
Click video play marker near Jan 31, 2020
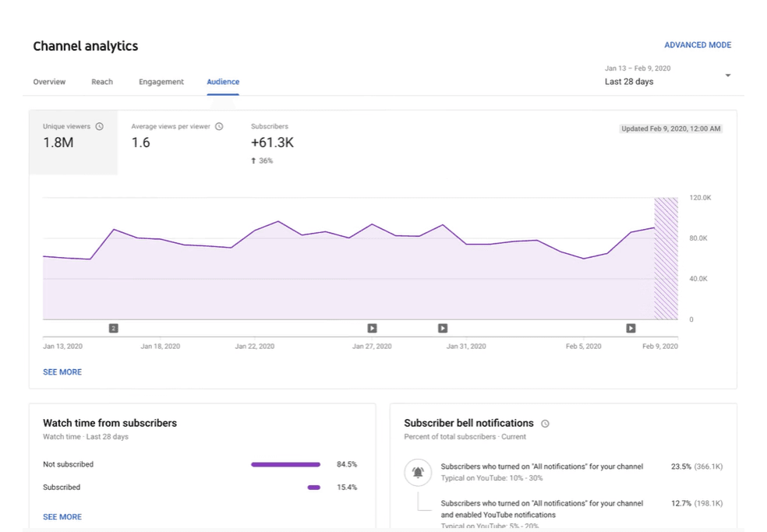point(443,328)
